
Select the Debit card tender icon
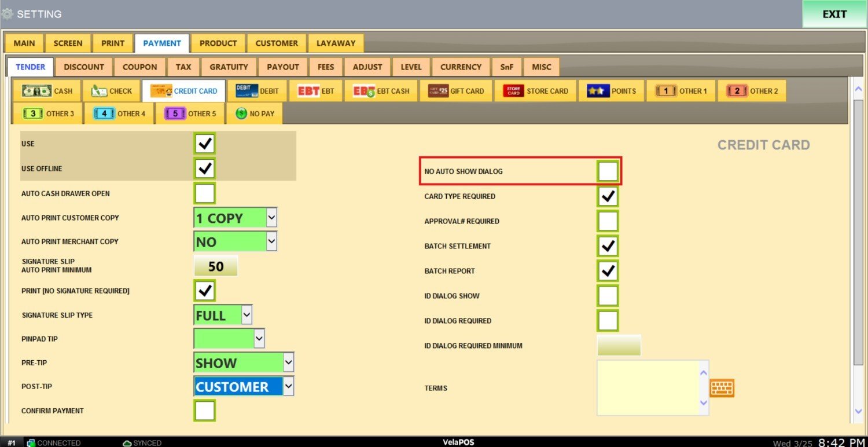point(247,91)
